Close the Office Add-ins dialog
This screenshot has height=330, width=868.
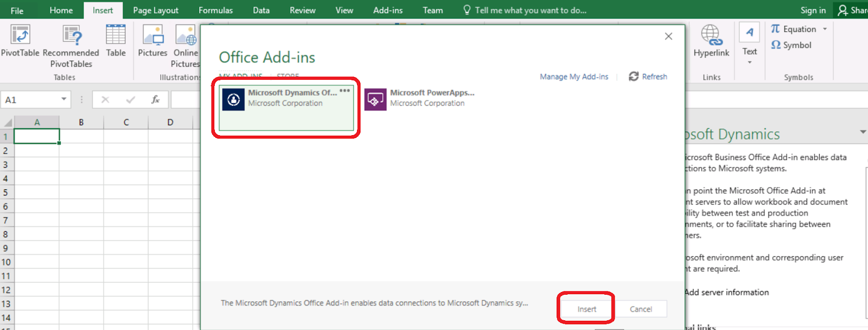point(668,36)
